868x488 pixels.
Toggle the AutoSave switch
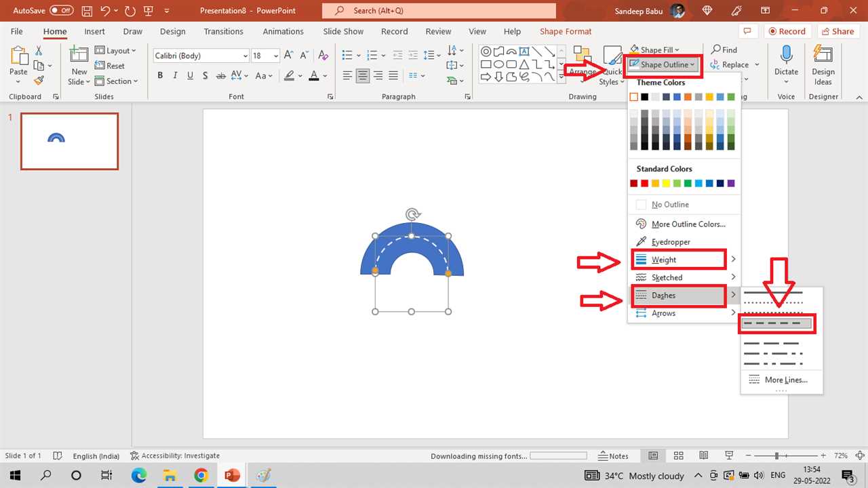[61, 11]
